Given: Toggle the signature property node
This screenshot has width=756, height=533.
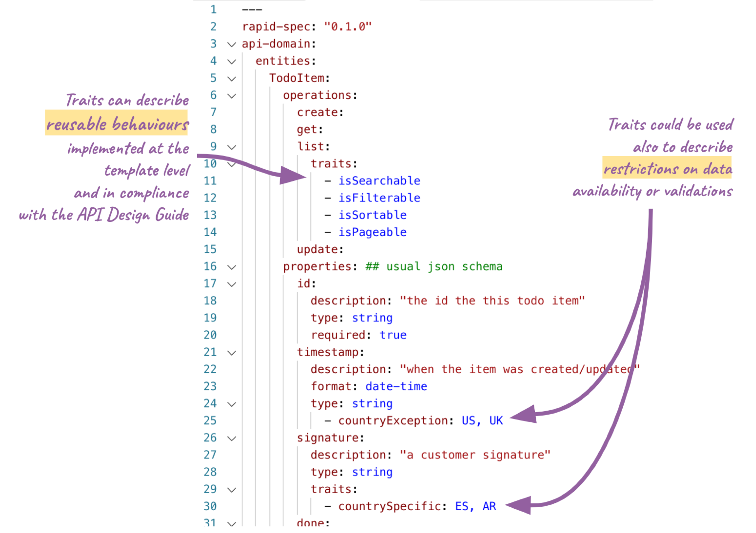Looking at the screenshot, I should click(231, 437).
